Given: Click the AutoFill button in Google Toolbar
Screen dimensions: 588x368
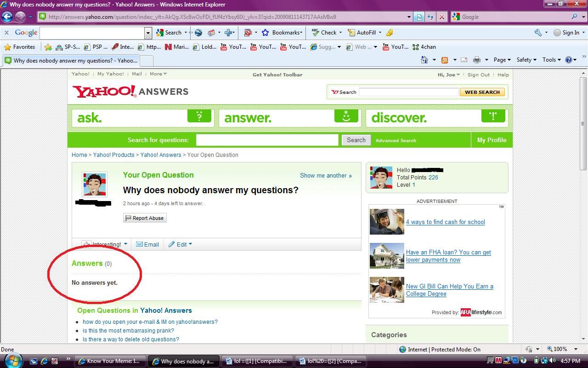Looking at the screenshot, I should tap(362, 33).
